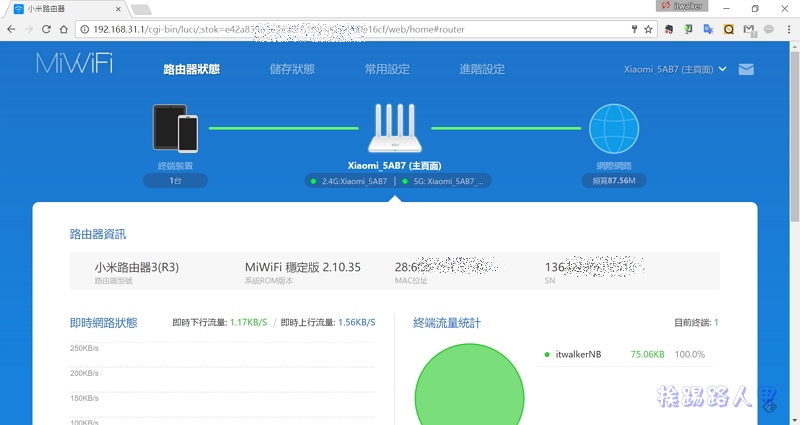Open the Chrome three-dot menu
Screen dimensions: 800x425
pyautogui.click(x=789, y=29)
